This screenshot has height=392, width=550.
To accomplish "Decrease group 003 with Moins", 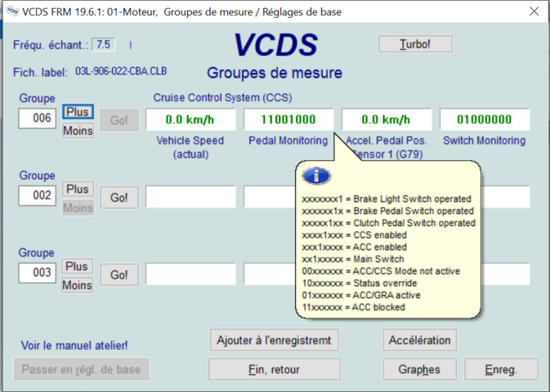I will [x=77, y=285].
